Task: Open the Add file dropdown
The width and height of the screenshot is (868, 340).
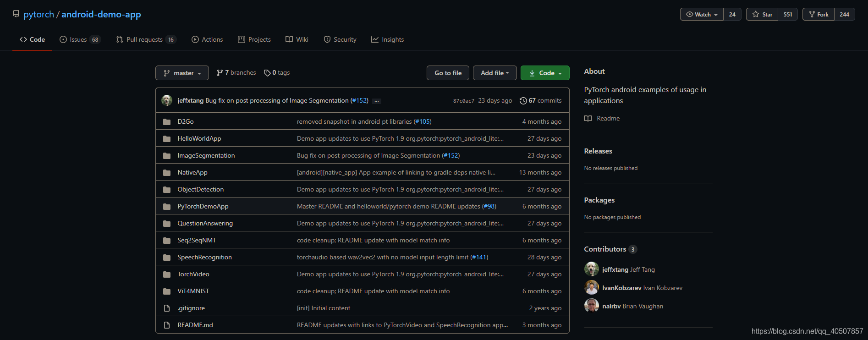Action: pyautogui.click(x=494, y=73)
